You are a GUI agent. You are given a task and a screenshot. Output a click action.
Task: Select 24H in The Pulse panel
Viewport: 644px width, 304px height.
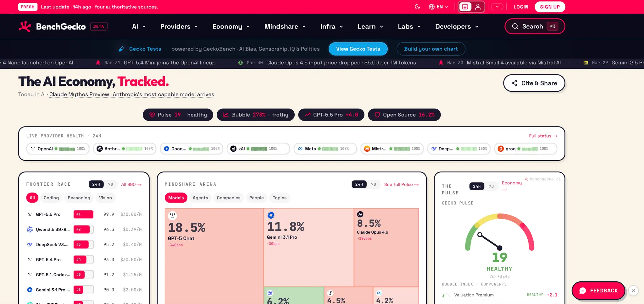[477, 187]
